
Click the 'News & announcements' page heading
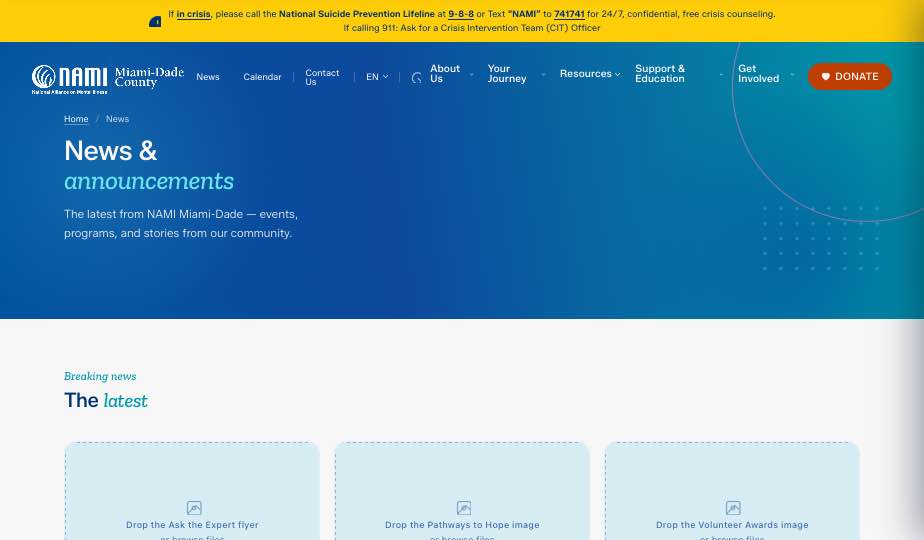149,166
